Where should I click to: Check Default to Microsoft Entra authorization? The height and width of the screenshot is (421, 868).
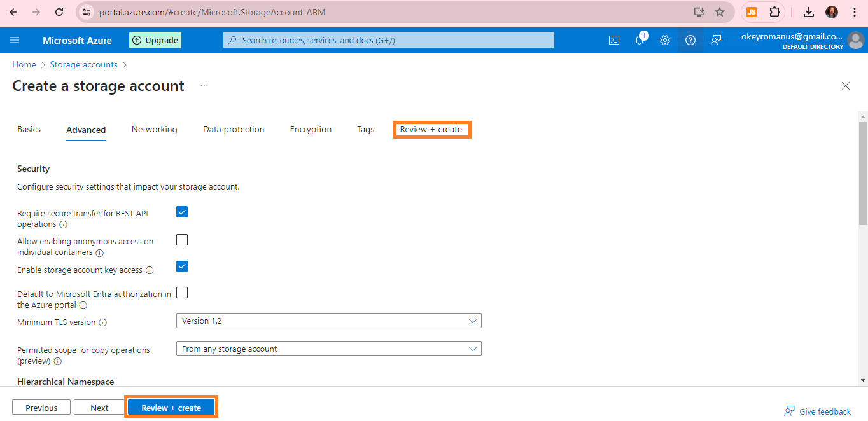[182, 293]
